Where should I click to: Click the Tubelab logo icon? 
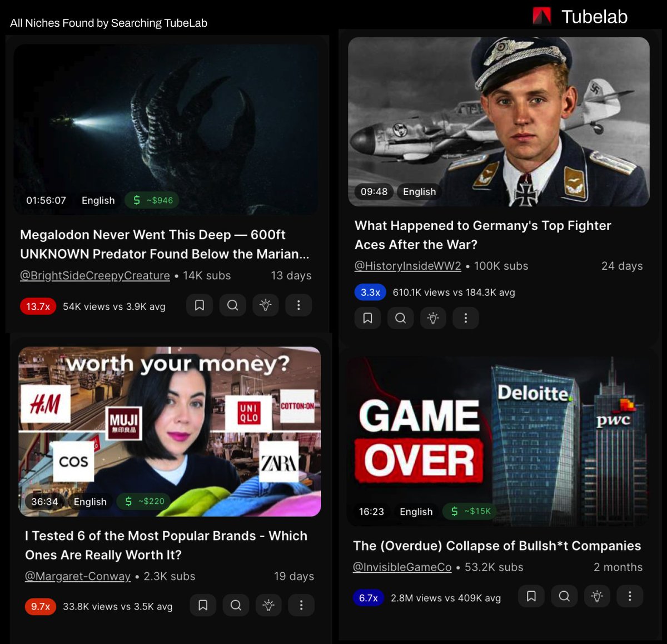[x=542, y=16]
